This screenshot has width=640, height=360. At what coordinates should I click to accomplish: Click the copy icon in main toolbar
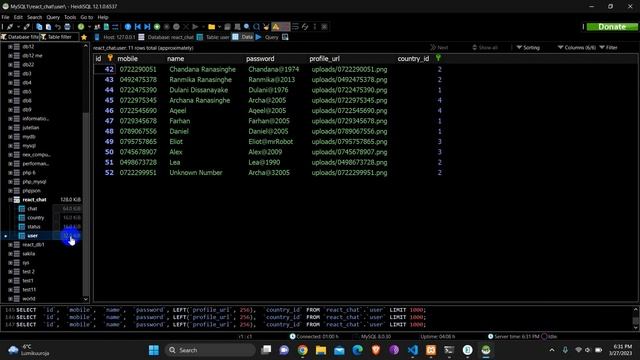pos(39,27)
